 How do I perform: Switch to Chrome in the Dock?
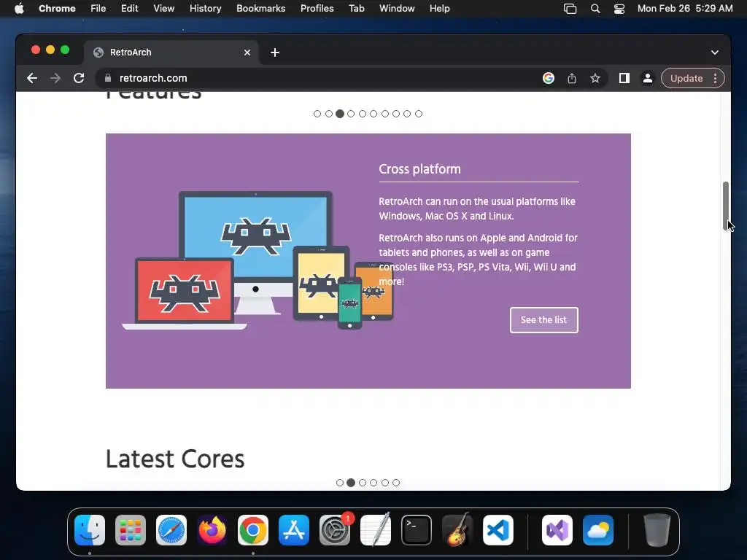[253, 530]
